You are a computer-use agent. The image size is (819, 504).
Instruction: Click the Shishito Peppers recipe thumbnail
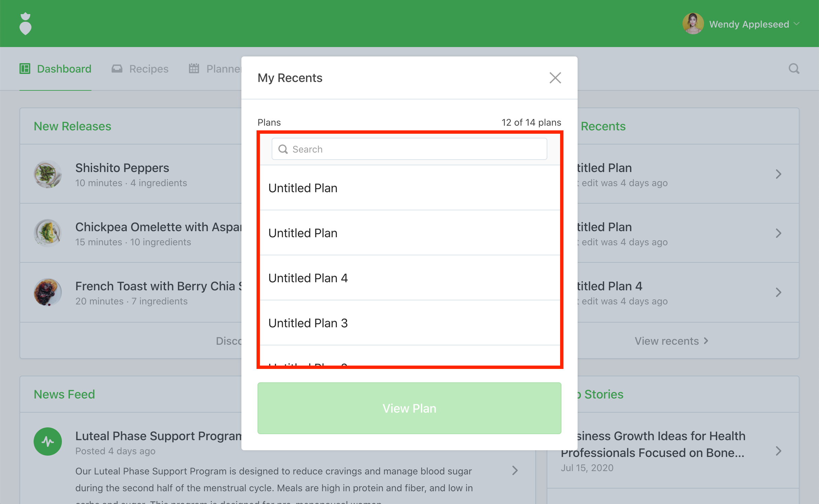[x=48, y=174]
